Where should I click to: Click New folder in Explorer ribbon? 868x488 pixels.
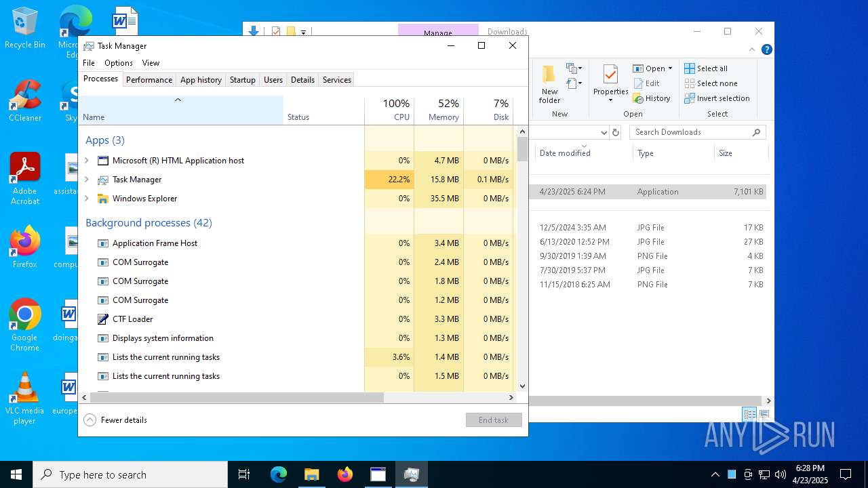click(x=549, y=85)
